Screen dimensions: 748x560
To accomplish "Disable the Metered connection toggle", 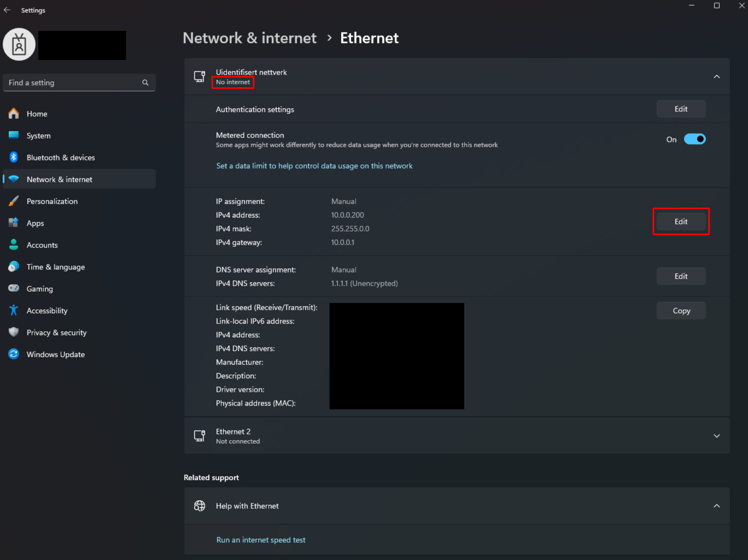I will click(x=695, y=139).
